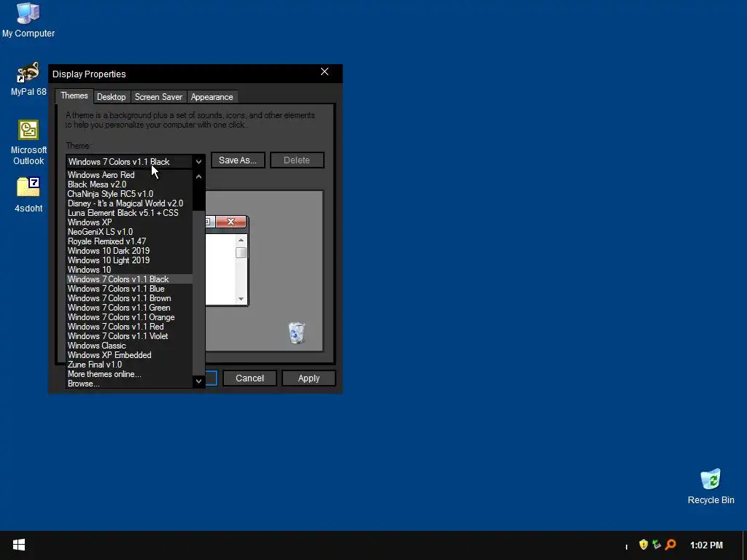This screenshot has width=747, height=560.
Task: Select Windows XP Embedded theme
Action: (x=129, y=355)
